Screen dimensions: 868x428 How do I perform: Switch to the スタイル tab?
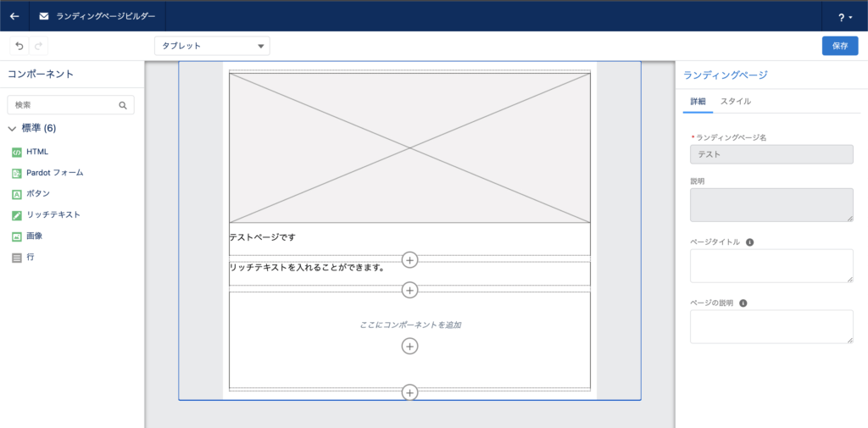pyautogui.click(x=735, y=102)
